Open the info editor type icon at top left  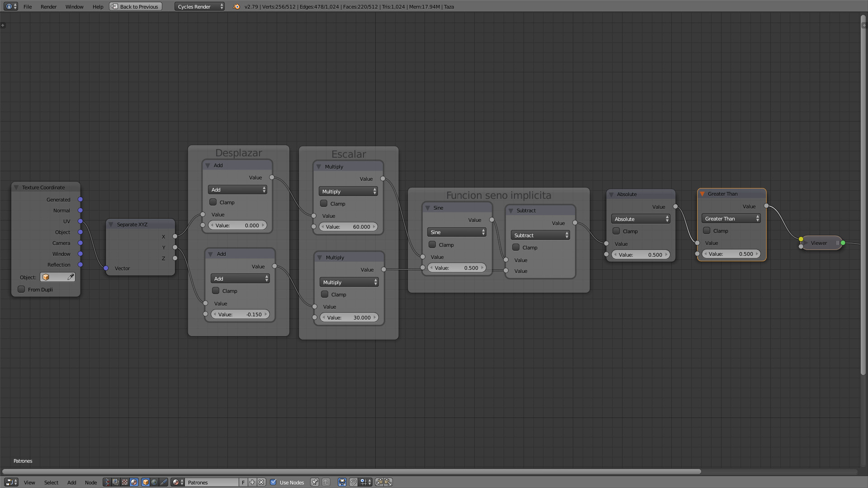click(11, 6)
